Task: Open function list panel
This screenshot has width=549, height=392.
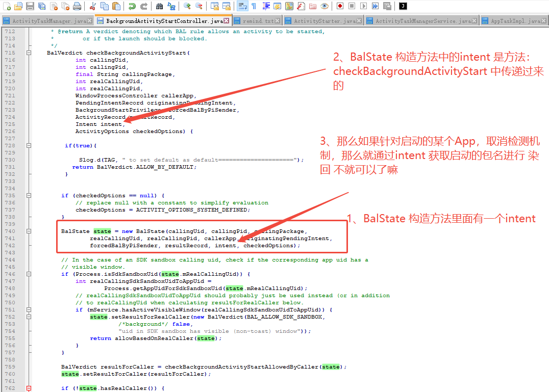Action: 301,6
